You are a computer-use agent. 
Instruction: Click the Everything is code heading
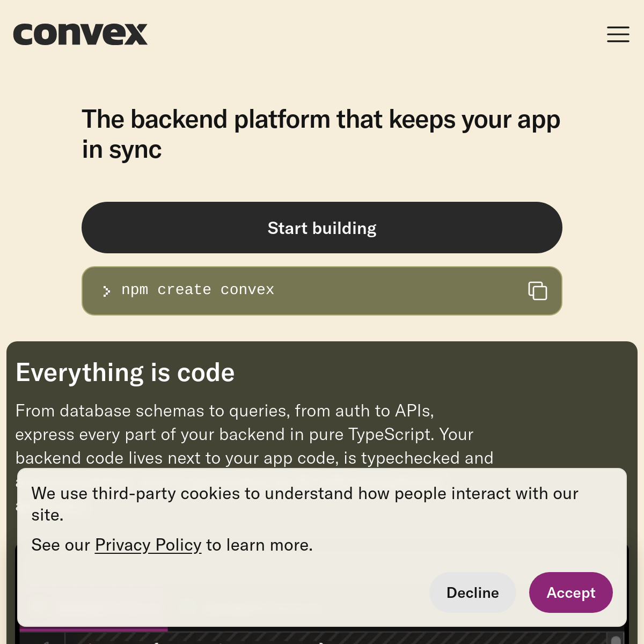click(125, 371)
